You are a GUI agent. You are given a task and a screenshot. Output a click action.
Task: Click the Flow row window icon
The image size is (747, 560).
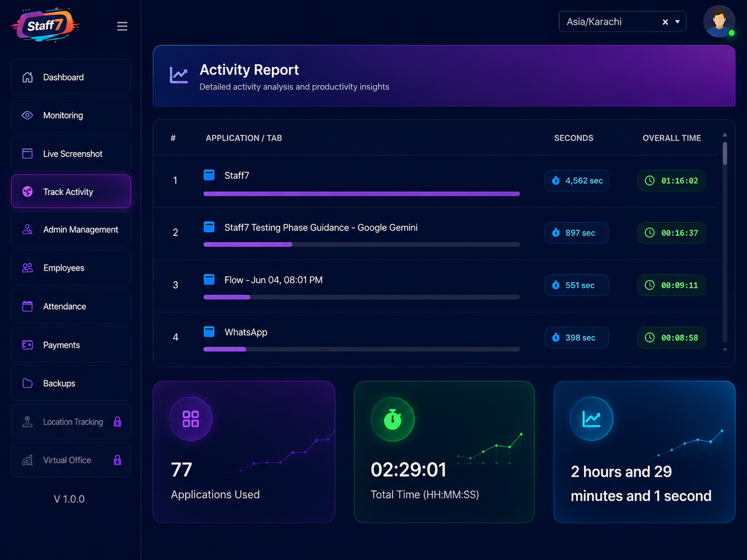(209, 279)
